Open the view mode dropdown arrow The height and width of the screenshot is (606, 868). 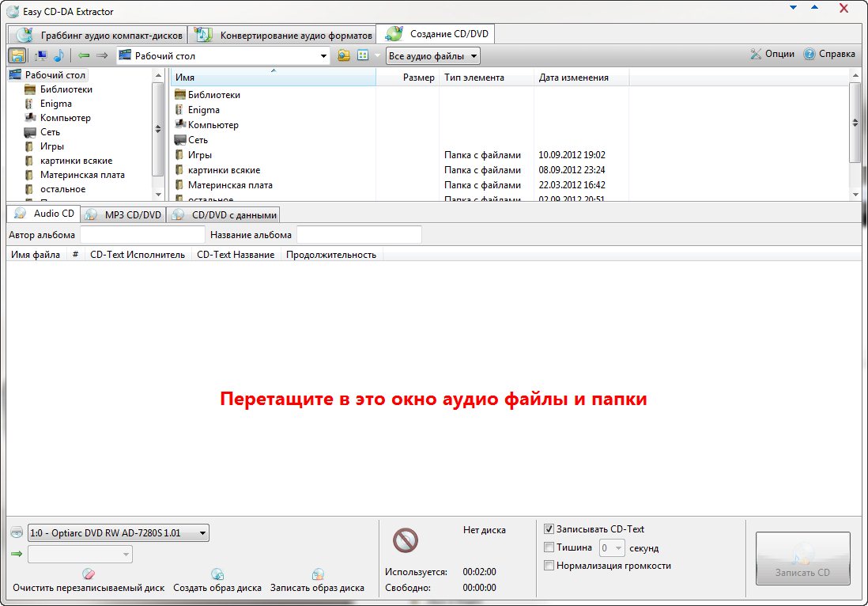click(x=378, y=55)
